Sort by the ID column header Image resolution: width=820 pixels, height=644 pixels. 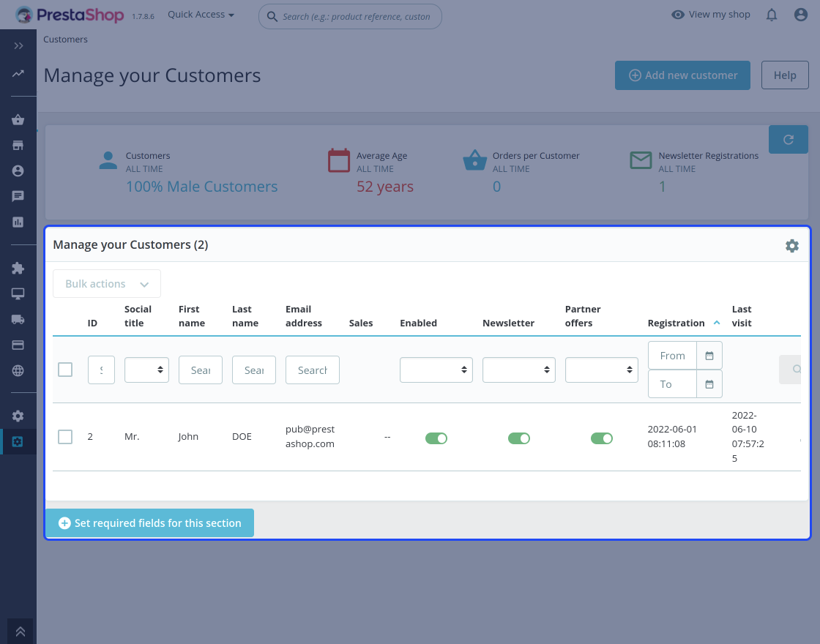(x=92, y=323)
